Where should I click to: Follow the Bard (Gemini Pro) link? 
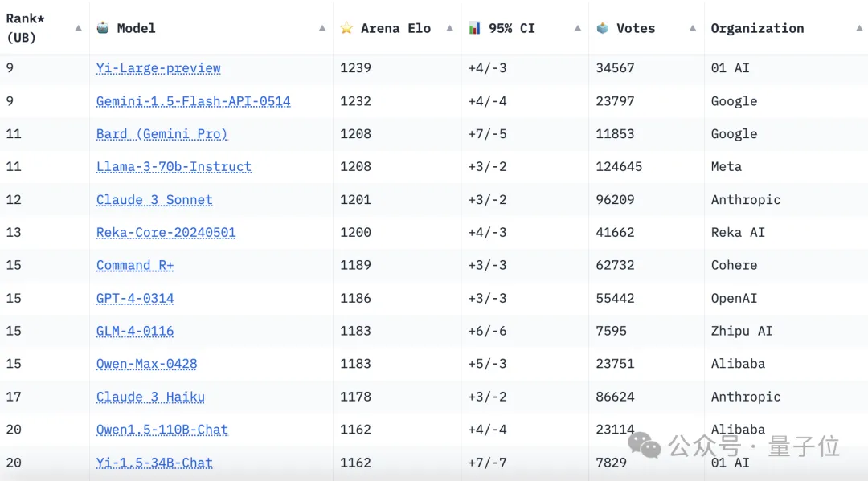coord(162,134)
